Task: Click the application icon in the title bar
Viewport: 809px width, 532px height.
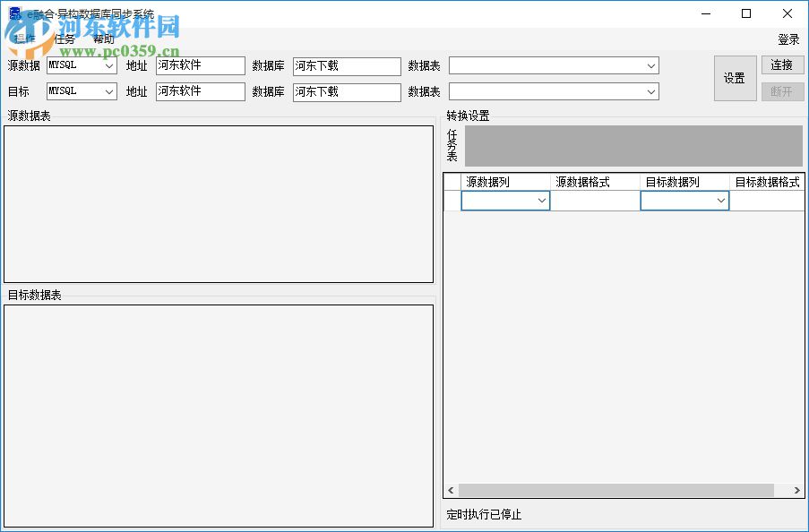Action: click(x=14, y=13)
